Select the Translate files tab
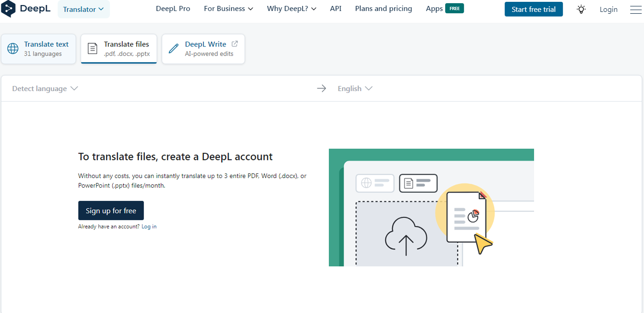The image size is (644, 313). click(x=119, y=49)
